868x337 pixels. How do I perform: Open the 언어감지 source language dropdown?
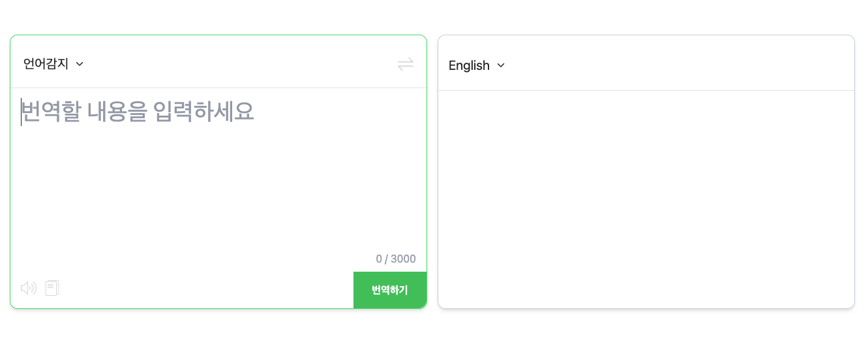click(x=53, y=63)
